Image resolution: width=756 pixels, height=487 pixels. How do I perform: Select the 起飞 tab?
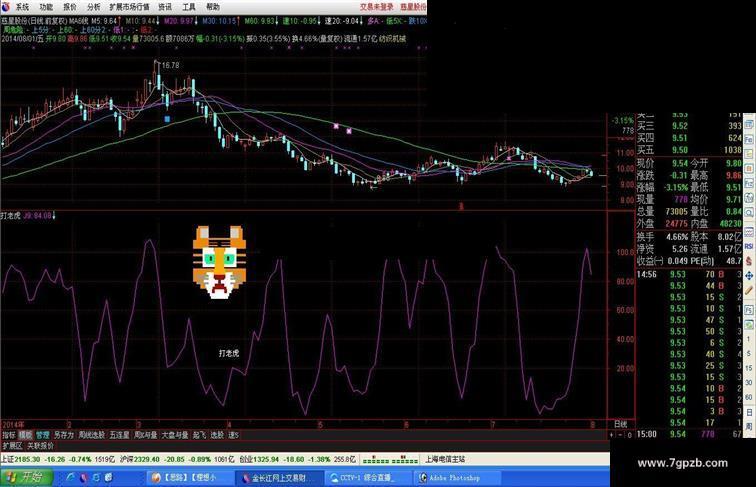[x=199, y=435]
